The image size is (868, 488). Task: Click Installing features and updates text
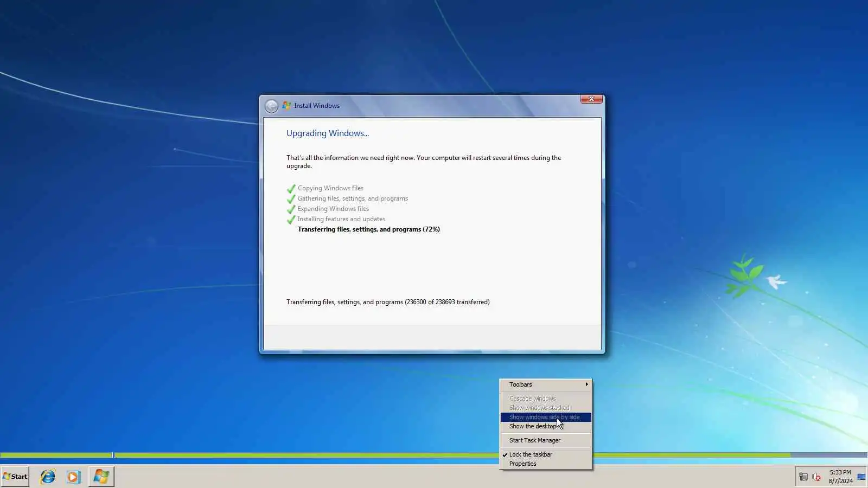pos(341,219)
